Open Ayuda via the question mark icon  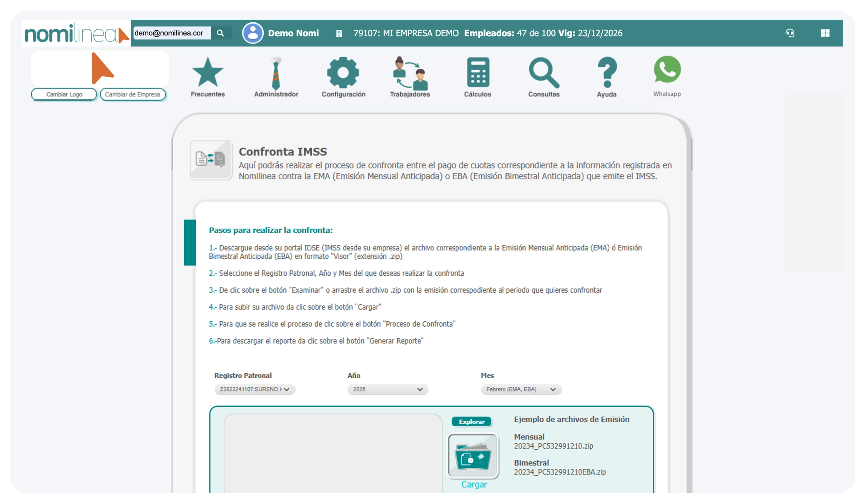coord(606,73)
